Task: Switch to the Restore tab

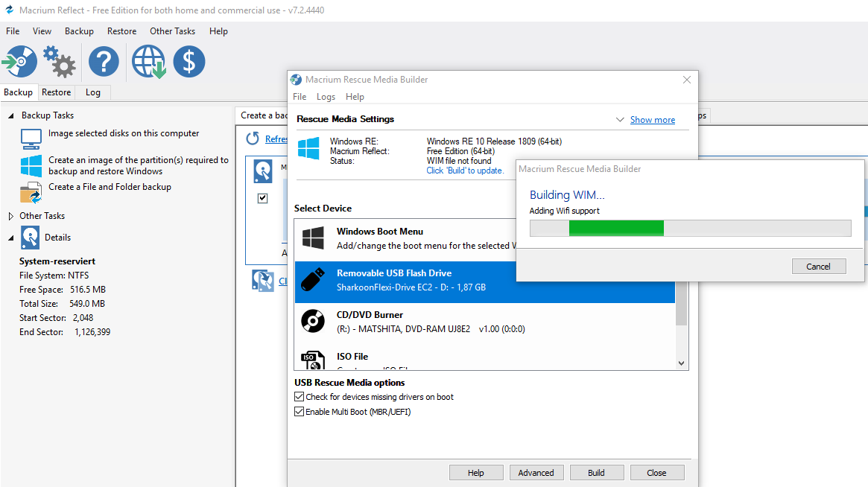Action: click(x=56, y=92)
